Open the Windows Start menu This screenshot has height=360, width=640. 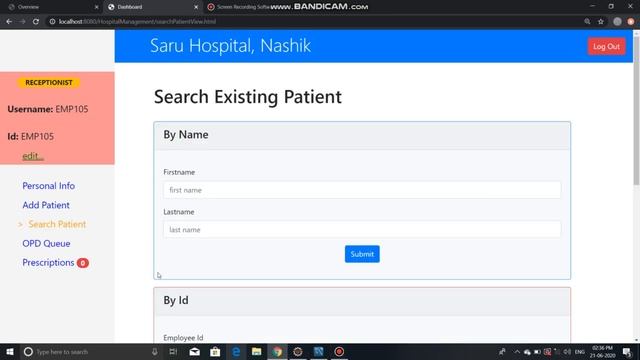tap(10, 351)
